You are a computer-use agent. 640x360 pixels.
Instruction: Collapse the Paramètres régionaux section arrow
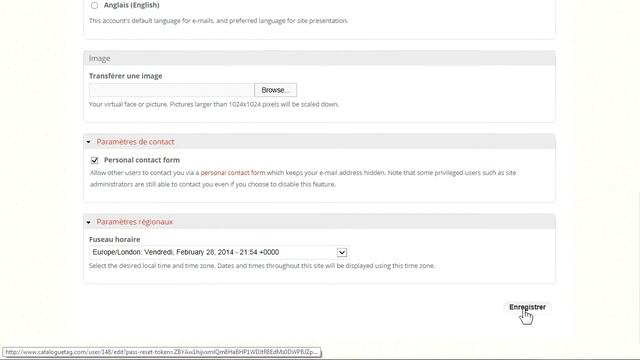pyautogui.click(x=89, y=222)
